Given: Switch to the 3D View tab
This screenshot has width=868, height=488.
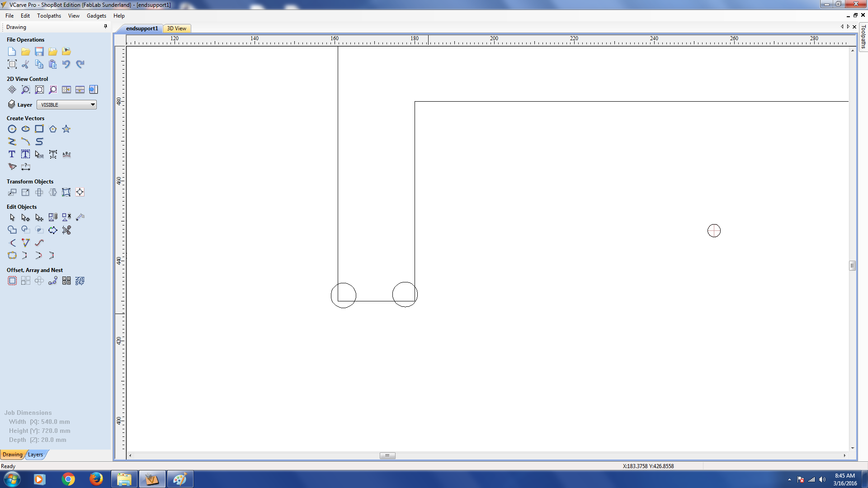Looking at the screenshot, I should 177,28.
